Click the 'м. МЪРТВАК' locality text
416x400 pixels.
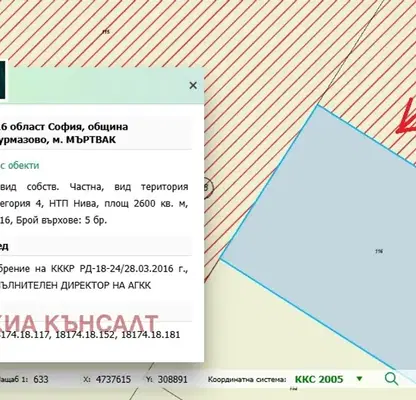(x=84, y=140)
